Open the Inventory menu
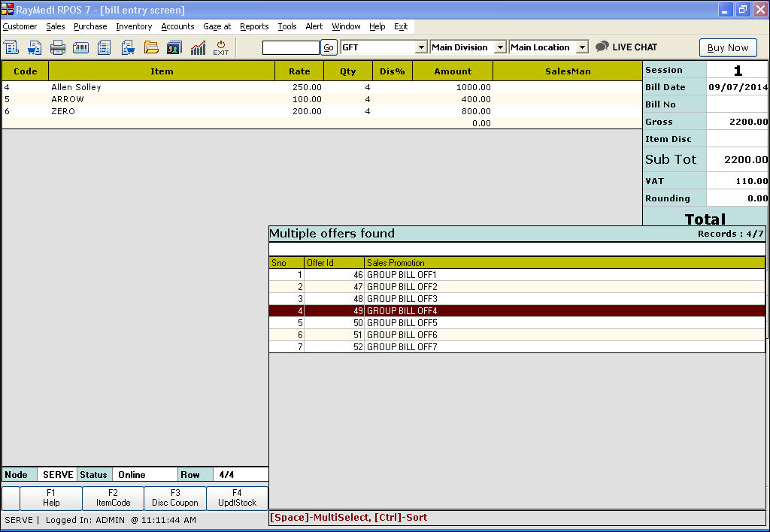 click(x=134, y=26)
